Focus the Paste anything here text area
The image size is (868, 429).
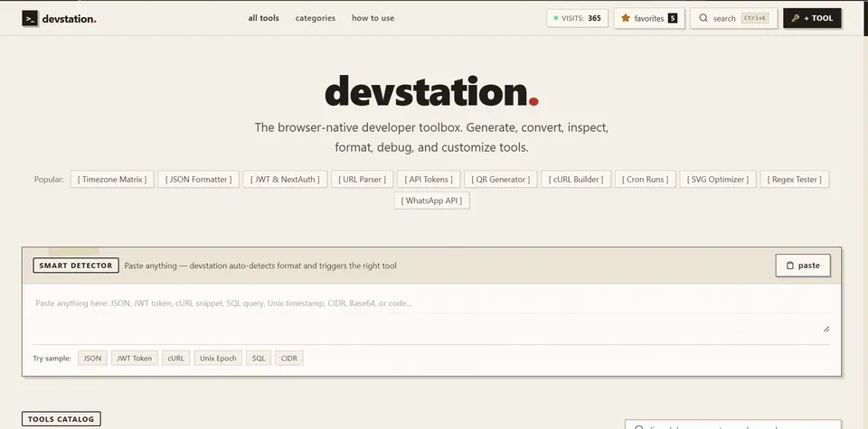(x=431, y=314)
